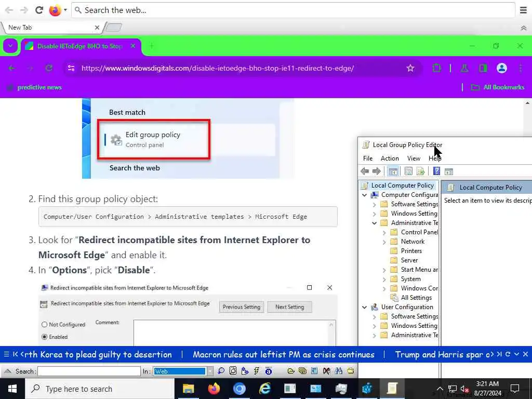Viewport: 532px width, 399px height.
Task: Open the All Bookmarks folder
Action: 497,87
